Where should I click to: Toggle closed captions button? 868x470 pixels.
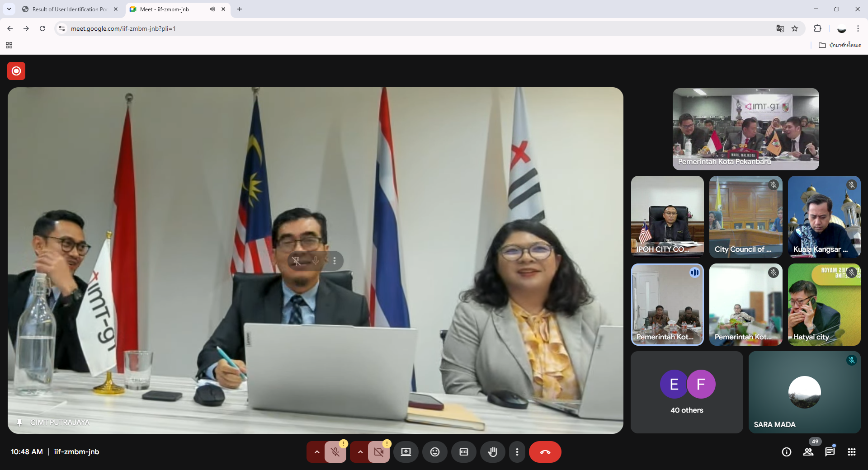click(x=463, y=452)
